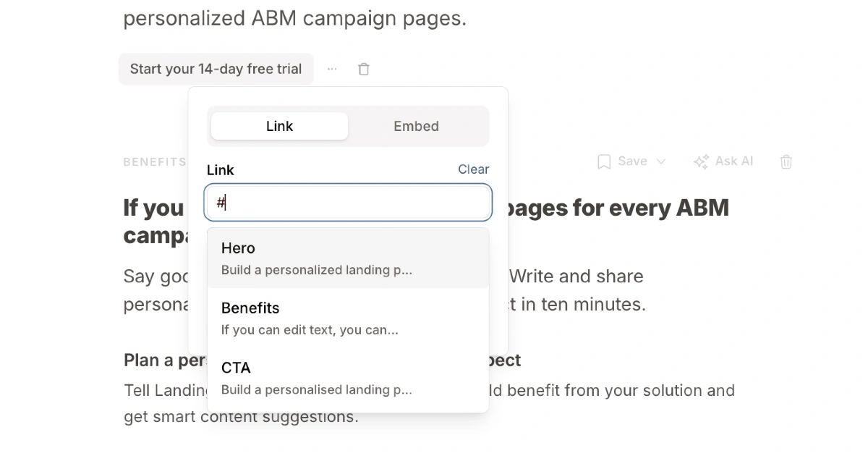Open the more options ellipsis beside trial button
The height and width of the screenshot is (456, 868).
pyautogui.click(x=332, y=69)
